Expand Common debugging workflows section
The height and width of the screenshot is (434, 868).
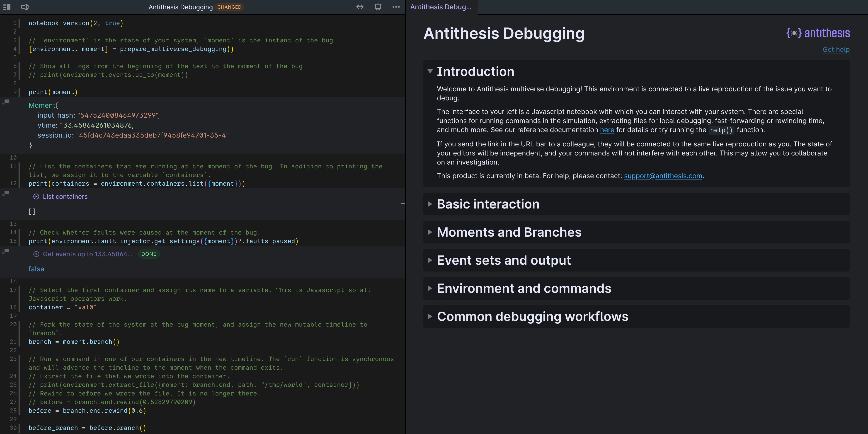[x=430, y=316]
